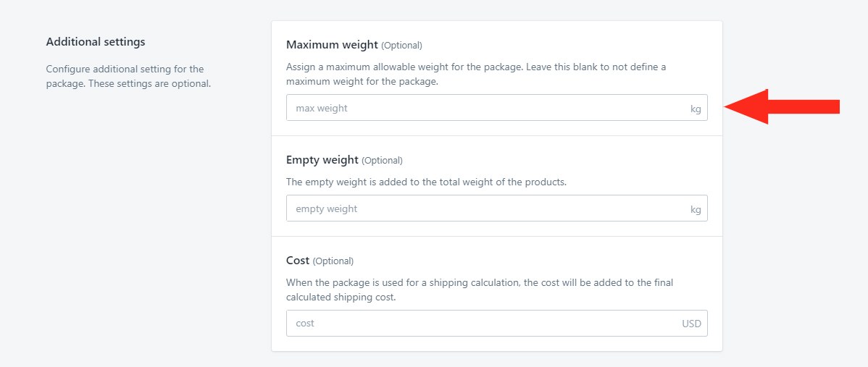This screenshot has width=868, height=367.
Task: Click the kg unit in max weight field
Action: point(696,109)
